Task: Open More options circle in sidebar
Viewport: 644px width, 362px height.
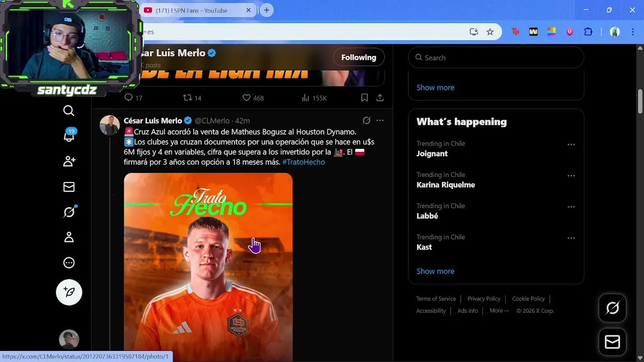Action: pos(69,262)
